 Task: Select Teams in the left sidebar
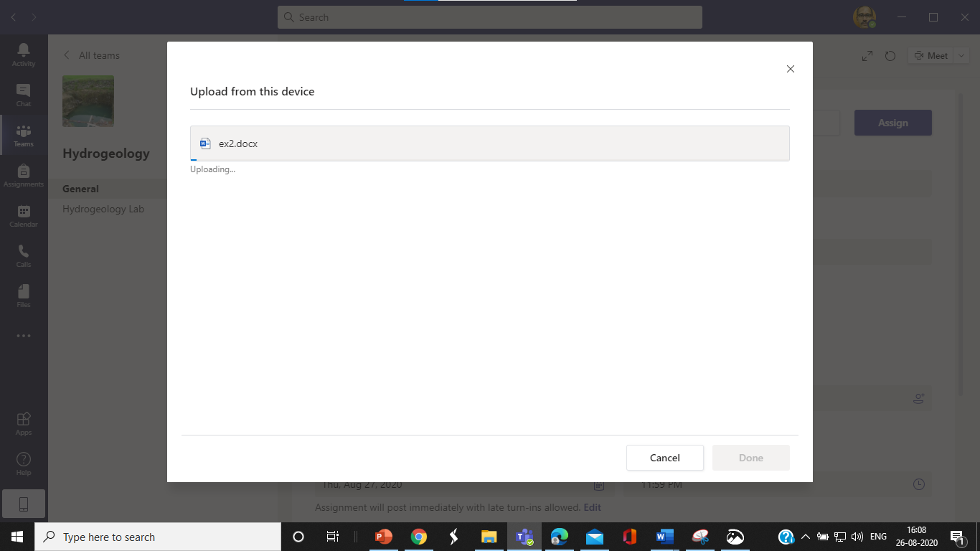24,135
